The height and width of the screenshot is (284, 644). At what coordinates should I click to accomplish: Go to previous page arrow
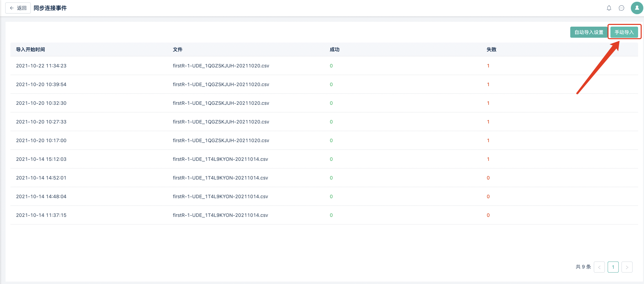click(x=599, y=267)
